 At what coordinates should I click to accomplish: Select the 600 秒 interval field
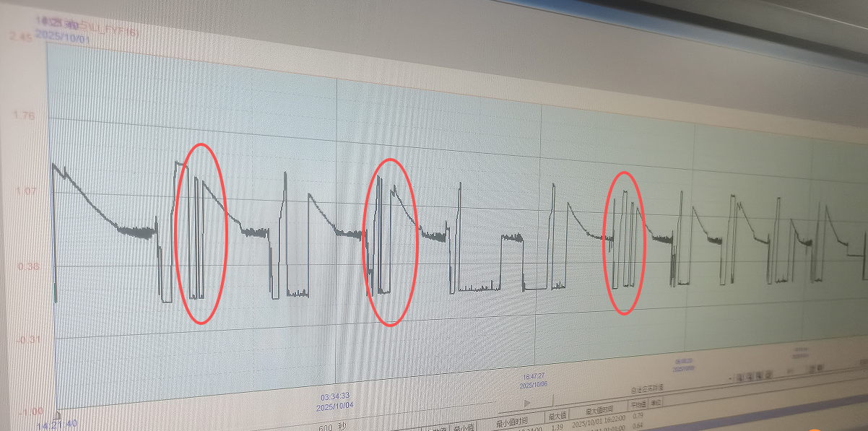coord(330,427)
